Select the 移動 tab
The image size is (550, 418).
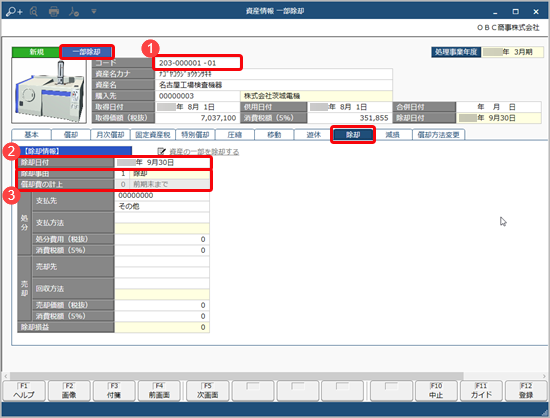pyautogui.click(x=274, y=135)
